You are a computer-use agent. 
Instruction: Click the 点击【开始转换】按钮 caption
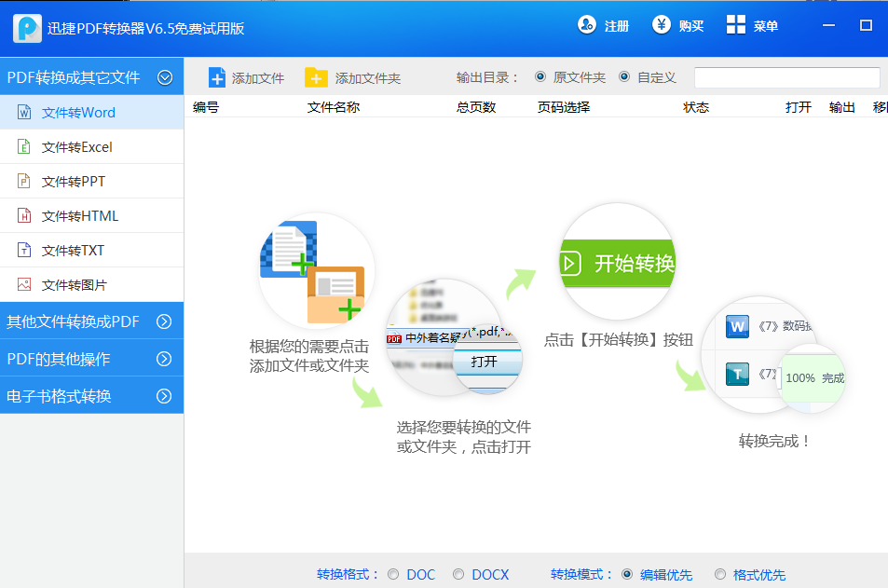[619, 339]
